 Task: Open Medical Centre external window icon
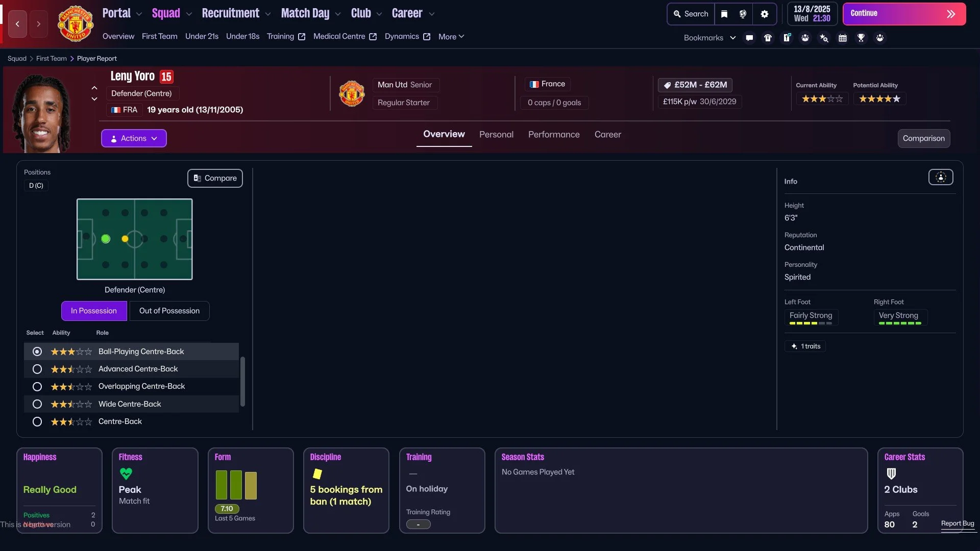point(373,37)
